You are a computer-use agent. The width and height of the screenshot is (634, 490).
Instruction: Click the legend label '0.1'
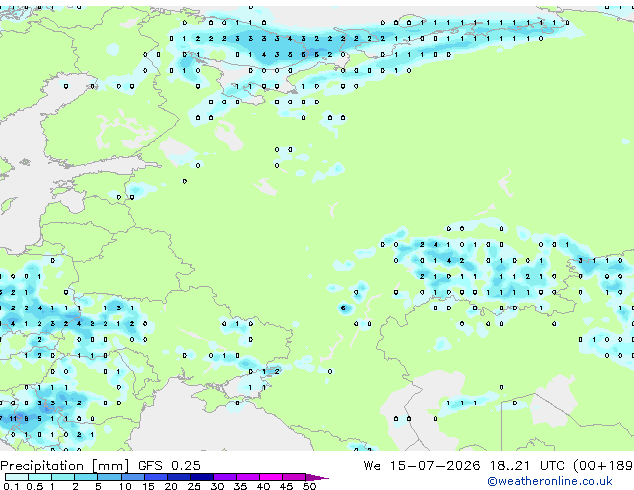[x=11, y=486]
